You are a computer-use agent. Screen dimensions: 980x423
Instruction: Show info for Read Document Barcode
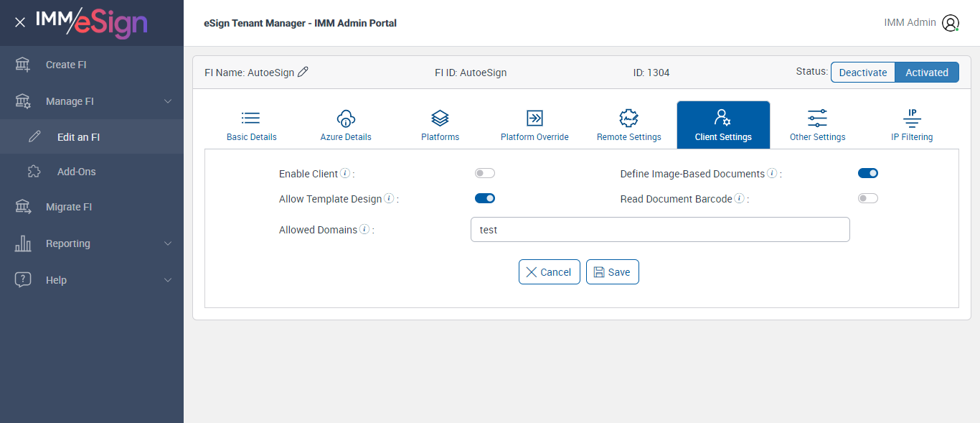739,198
